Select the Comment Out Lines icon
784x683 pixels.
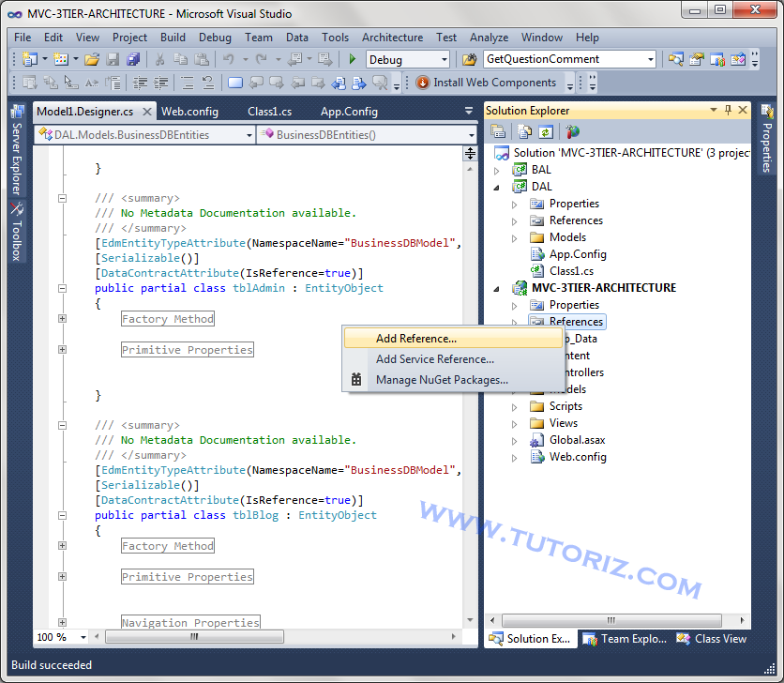[186, 83]
